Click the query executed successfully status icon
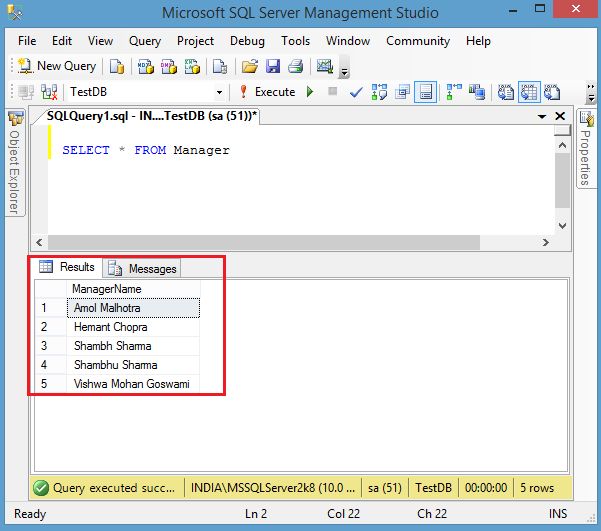 click(41, 488)
